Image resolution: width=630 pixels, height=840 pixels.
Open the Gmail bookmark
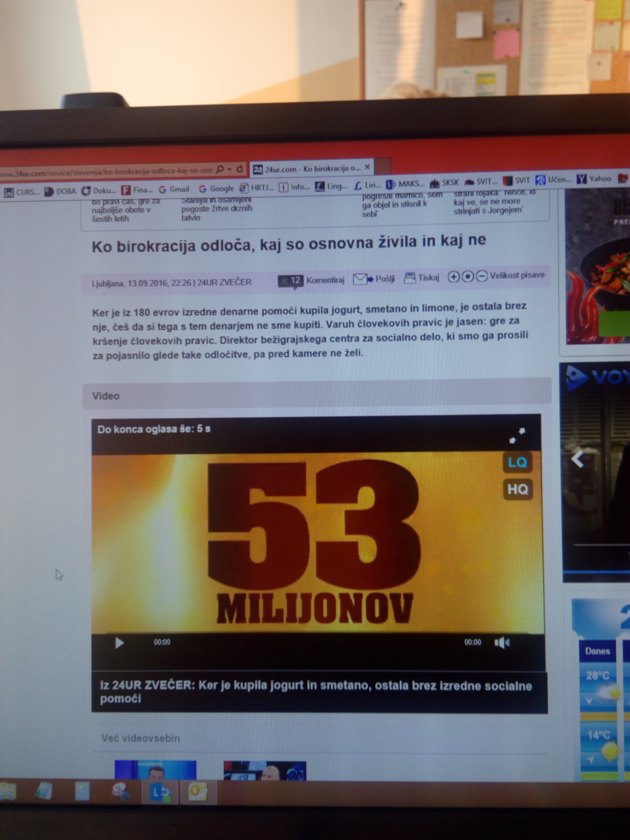[174, 189]
